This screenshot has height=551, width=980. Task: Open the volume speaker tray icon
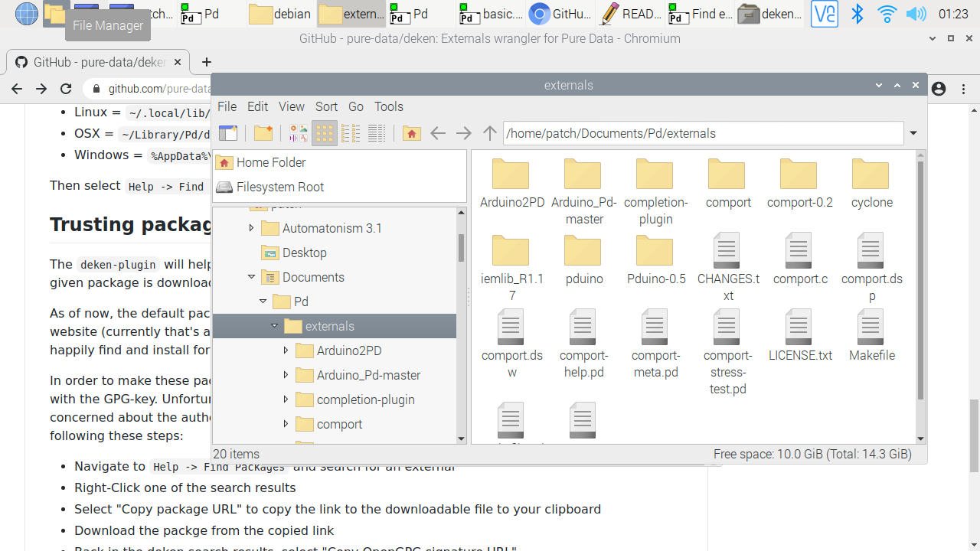[x=916, y=14]
